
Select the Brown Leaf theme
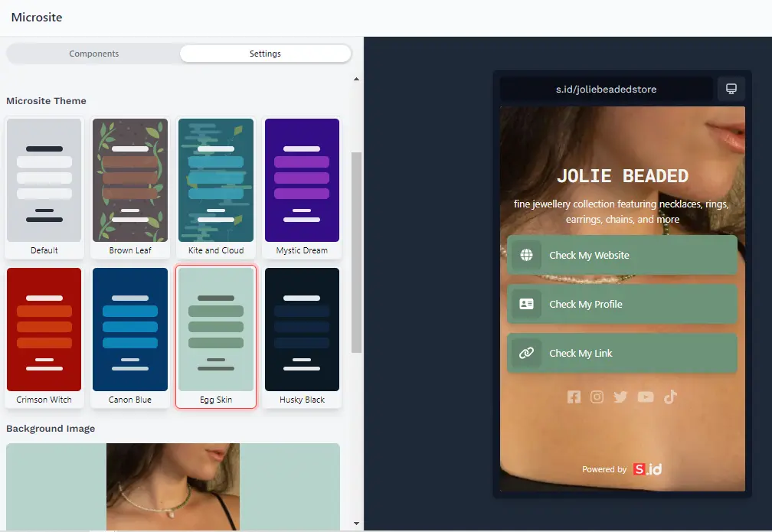click(x=130, y=188)
